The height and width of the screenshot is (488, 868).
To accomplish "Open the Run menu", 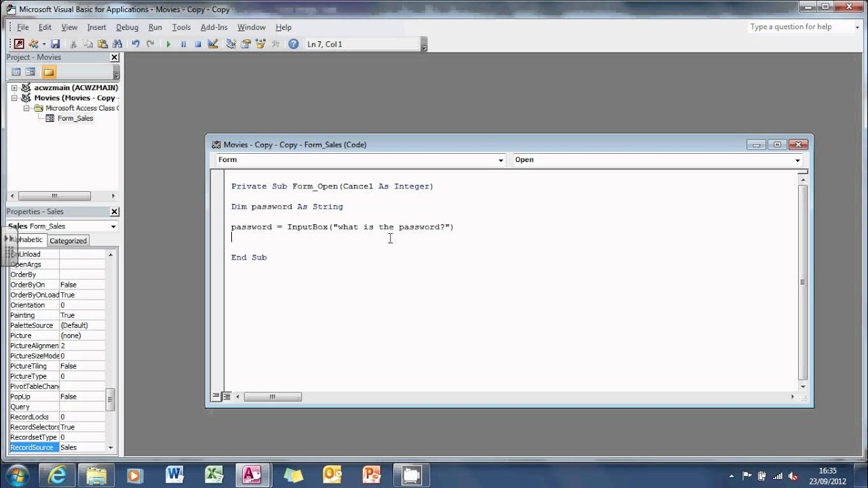I will click(x=155, y=27).
